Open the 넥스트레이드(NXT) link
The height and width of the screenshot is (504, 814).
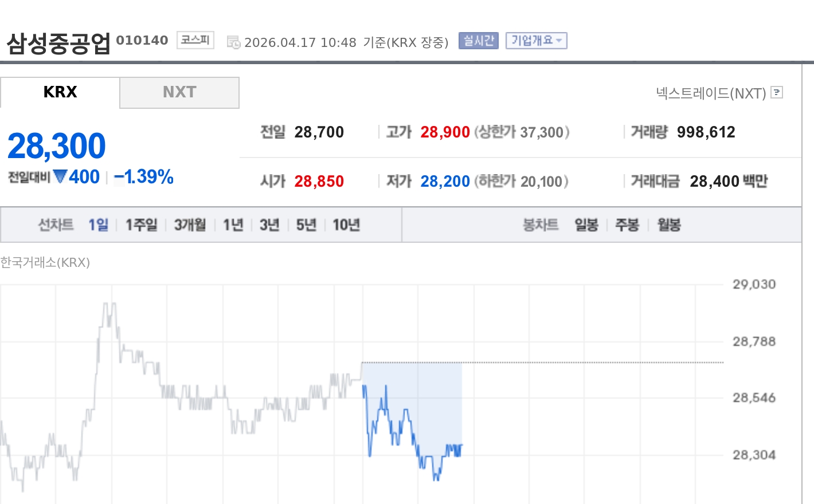(711, 93)
